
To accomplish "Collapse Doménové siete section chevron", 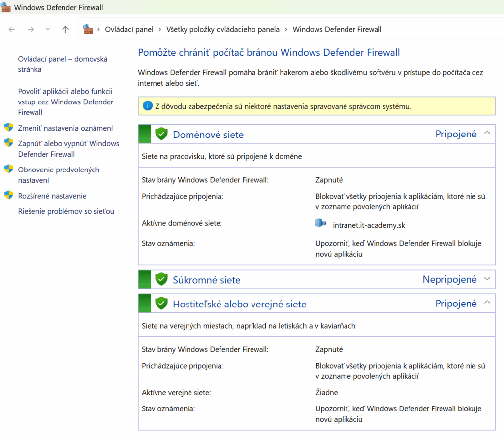I will (x=487, y=133).
